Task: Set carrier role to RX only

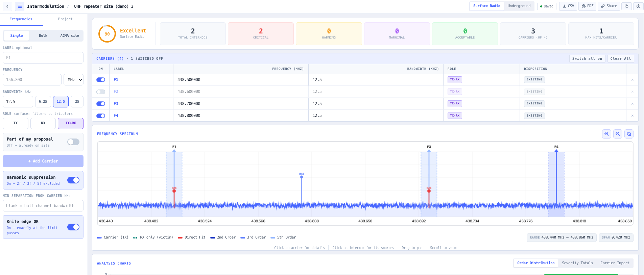Action: click(43, 123)
